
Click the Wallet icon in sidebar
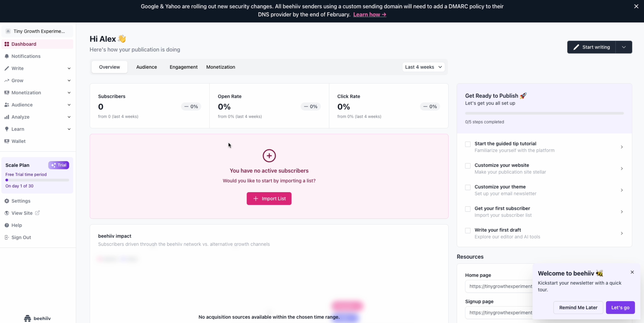(7, 141)
